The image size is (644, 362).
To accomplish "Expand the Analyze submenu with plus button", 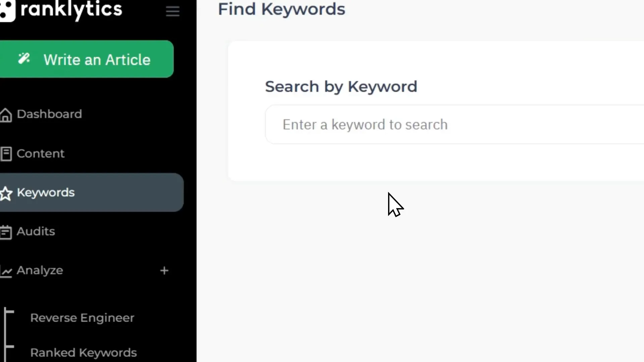I will 164,270.
